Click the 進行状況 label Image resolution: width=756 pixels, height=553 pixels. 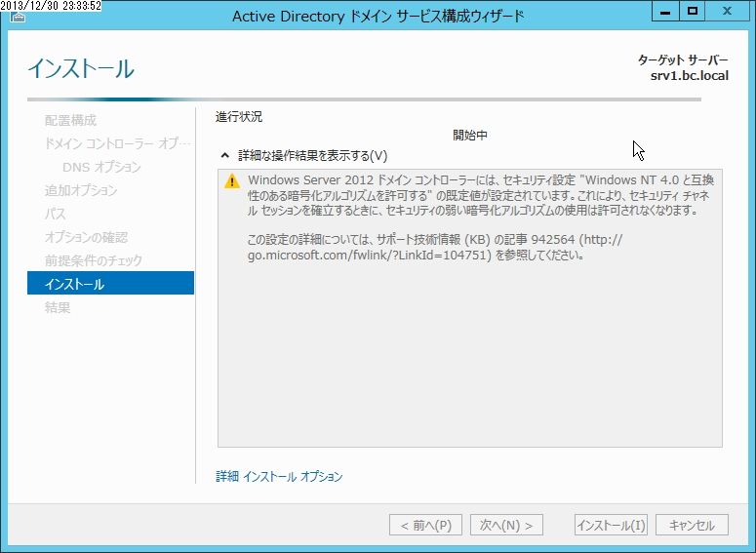tap(239, 117)
